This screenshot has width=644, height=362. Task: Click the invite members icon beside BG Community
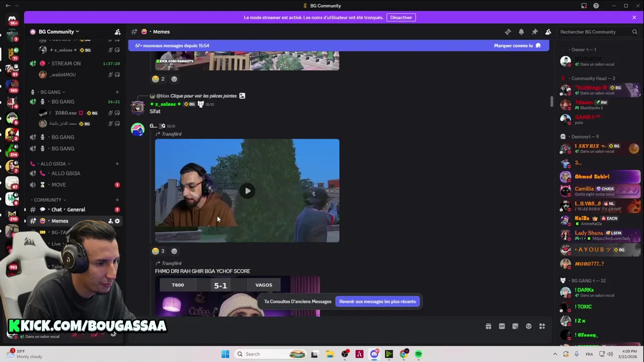(x=117, y=32)
